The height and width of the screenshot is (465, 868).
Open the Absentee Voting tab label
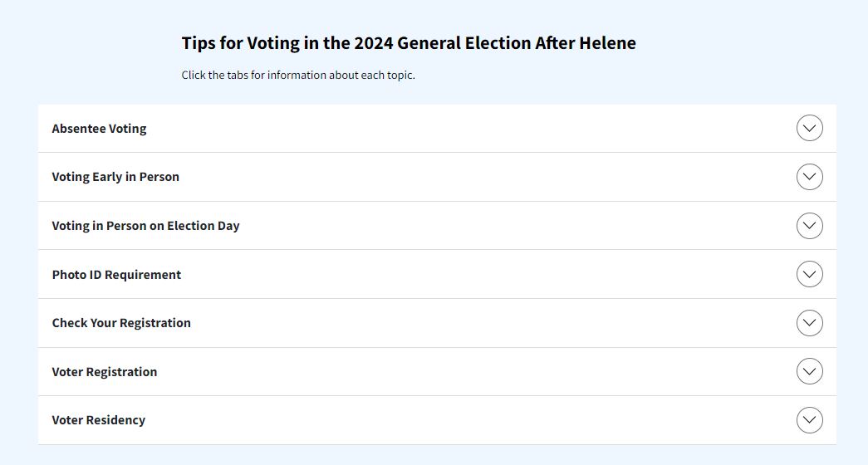click(99, 129)
